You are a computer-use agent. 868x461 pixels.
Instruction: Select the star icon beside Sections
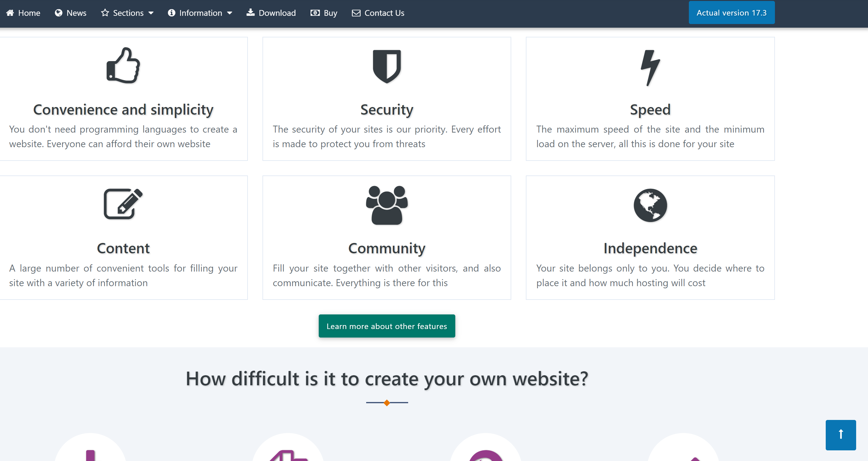[x=105, y=12]
